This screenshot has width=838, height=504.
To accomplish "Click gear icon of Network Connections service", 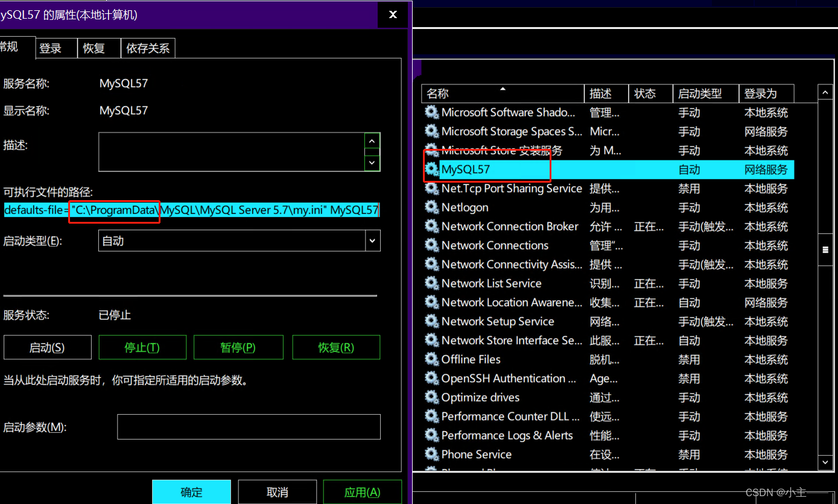I will coord(431,245).
